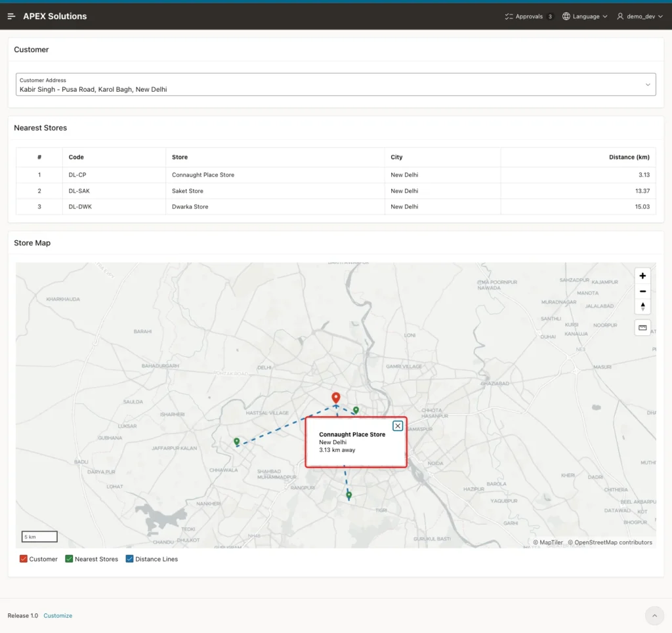
Task: Close the Connaught Place Store popup
Action: click(x=398, y=426)
